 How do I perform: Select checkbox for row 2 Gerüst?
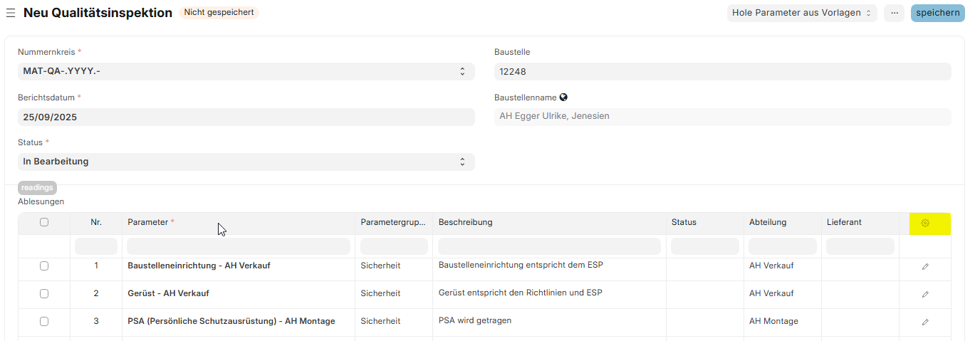(44, 293)
